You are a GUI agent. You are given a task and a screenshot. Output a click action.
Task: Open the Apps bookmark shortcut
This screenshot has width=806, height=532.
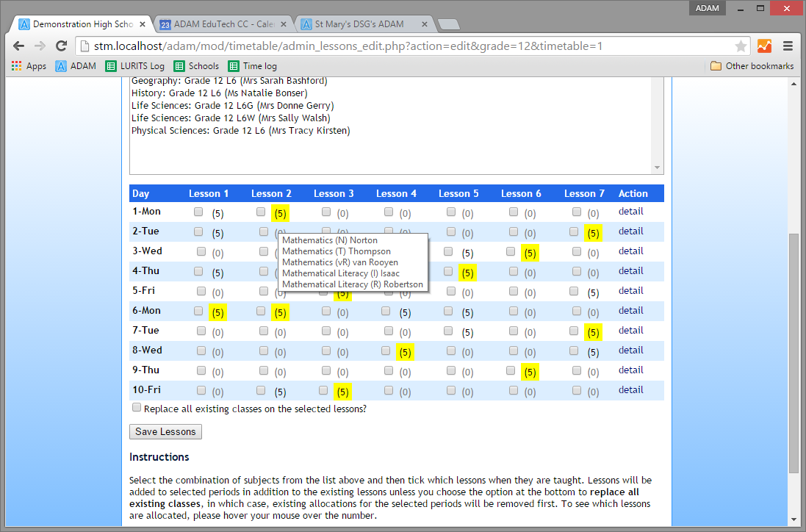click(x=29, y=66)
